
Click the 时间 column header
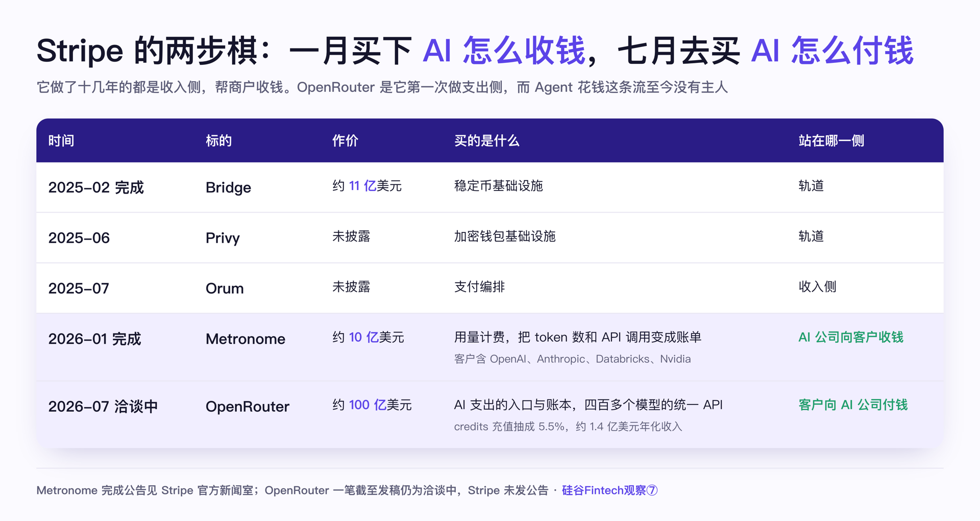[61, 140]
